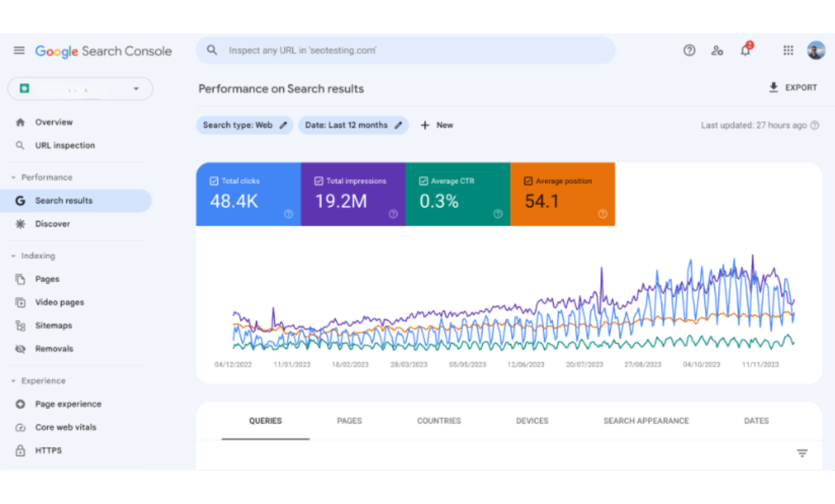Open Discover in the sidebar
This screenshot has height=504, width=835.
[x=53, y=224]
